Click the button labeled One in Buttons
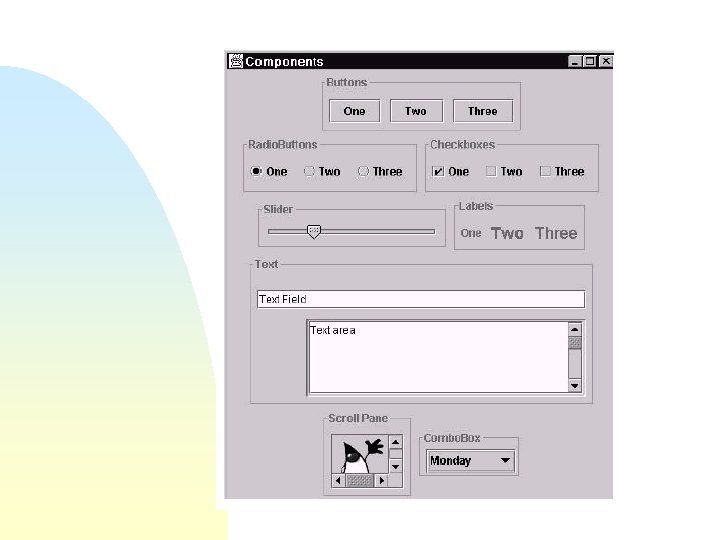Image resolution: width=720 pixels, height=540 pixels. pyautogui.click(x=354, y=111)
